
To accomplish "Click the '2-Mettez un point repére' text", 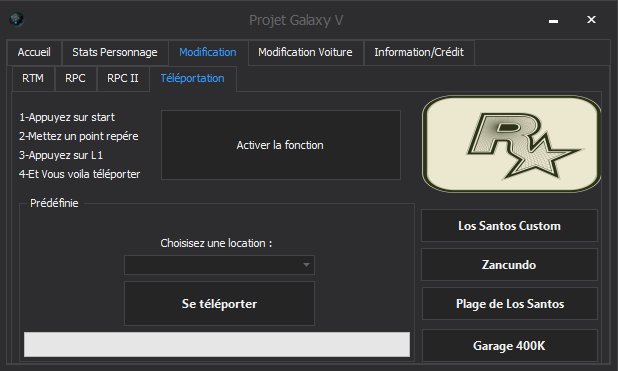I will pos(79,136).
